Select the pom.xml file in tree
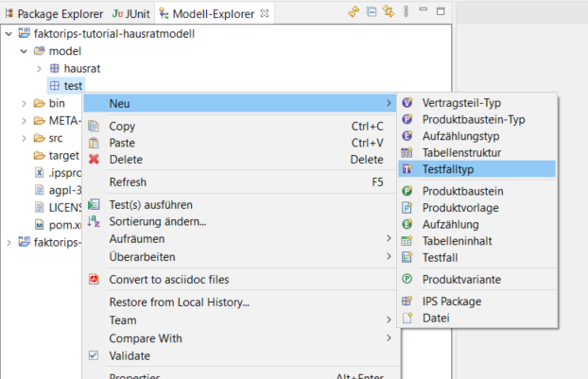This screenshot has height=379, width=588. tap(61, 224)
